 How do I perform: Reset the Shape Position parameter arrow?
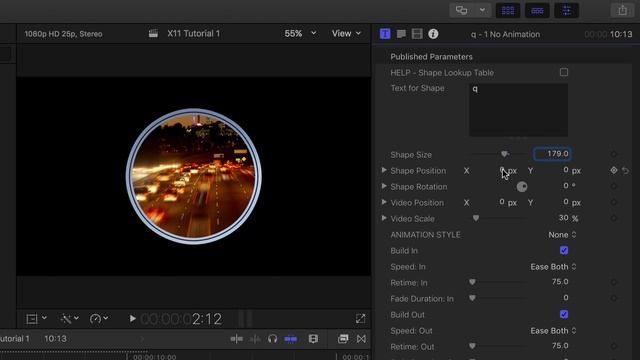pyautogui.click(x=625, y=171)
